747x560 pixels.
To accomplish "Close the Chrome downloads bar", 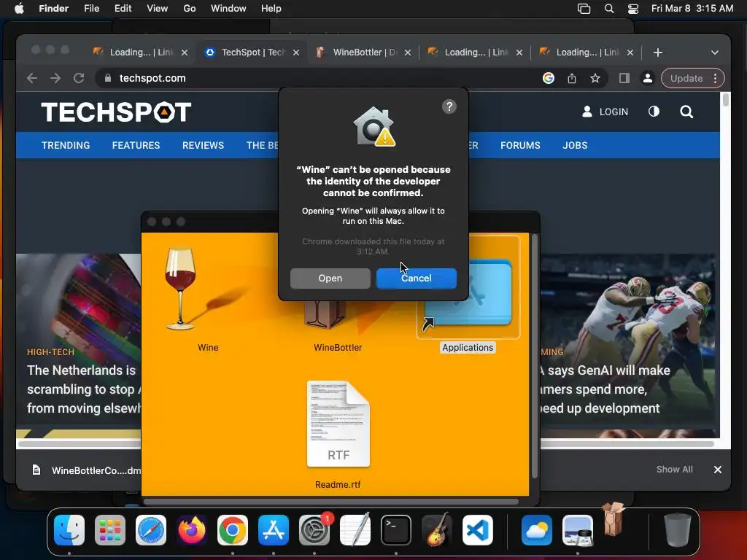I will 718,470.
